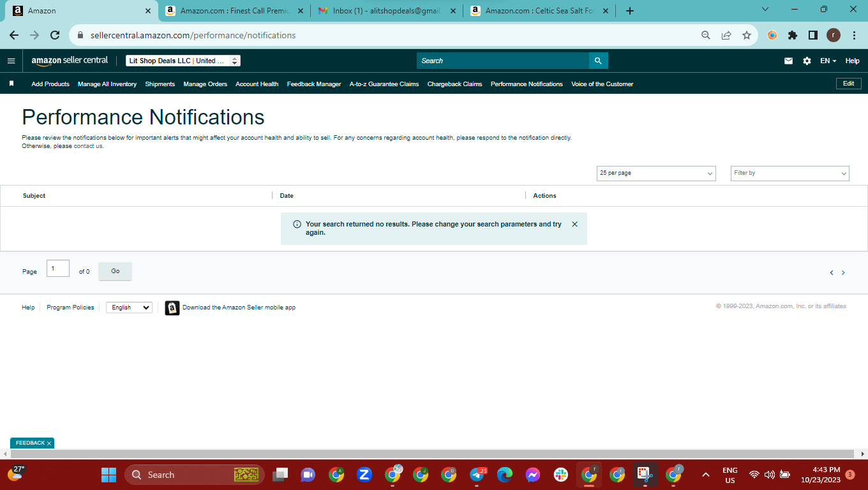Open Manage All Inventory
868x490 pixels.
(107, 84)
